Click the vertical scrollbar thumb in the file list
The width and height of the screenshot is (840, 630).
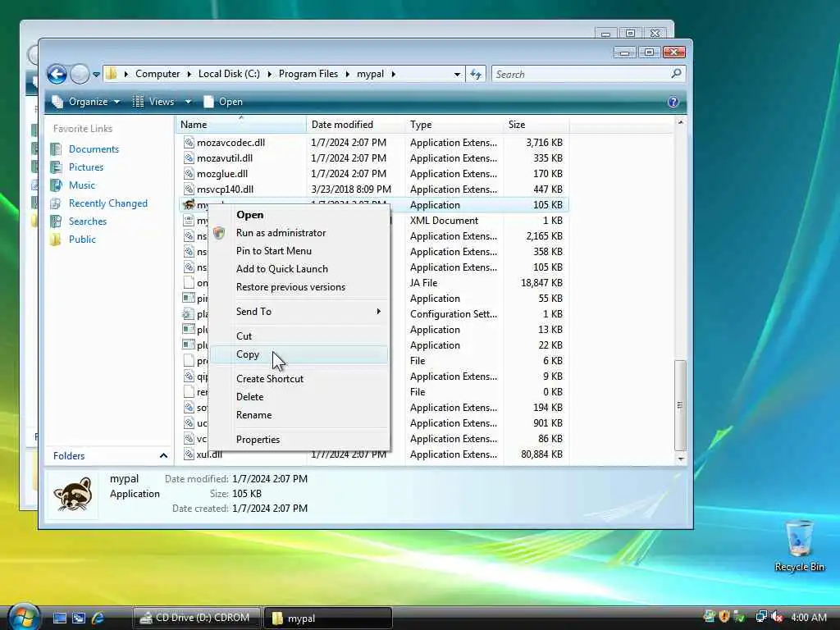680,405
